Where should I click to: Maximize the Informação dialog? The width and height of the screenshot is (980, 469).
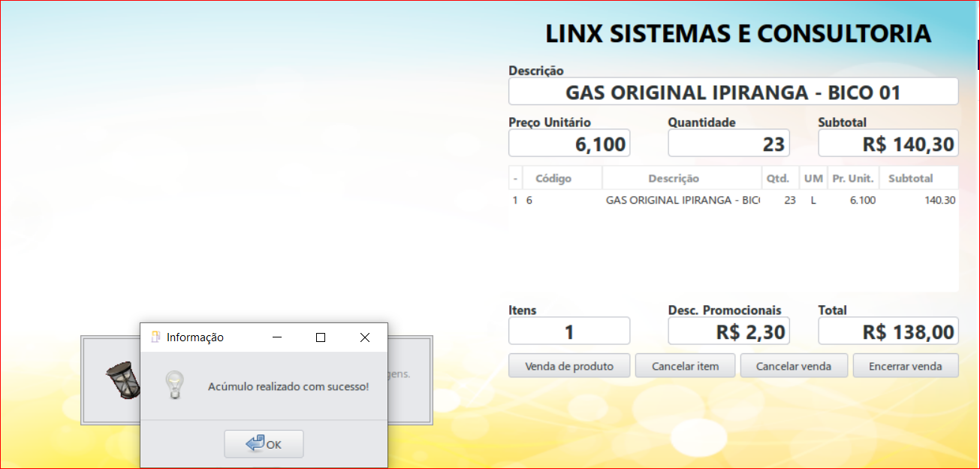[321, 337]
